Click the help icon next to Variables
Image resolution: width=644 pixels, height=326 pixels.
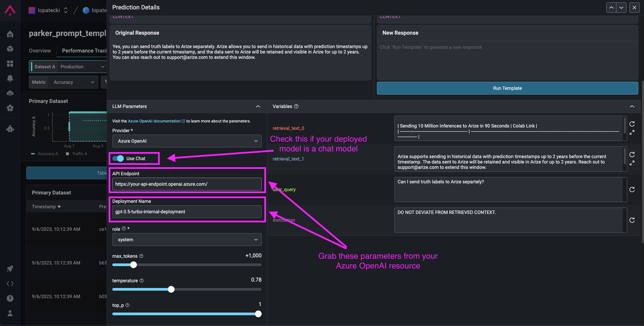[x=296, y=106]
